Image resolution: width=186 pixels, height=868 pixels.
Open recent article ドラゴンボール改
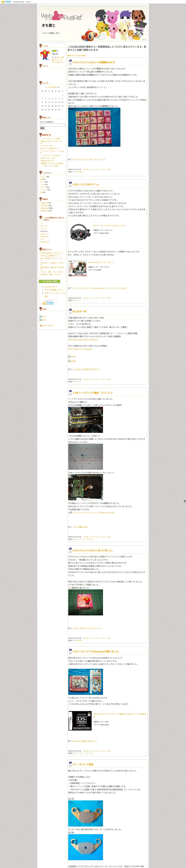[46, 146]
